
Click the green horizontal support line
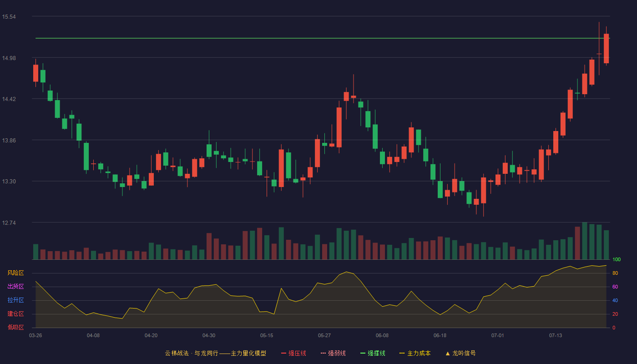pyautogui.click(x=322, y=38)
